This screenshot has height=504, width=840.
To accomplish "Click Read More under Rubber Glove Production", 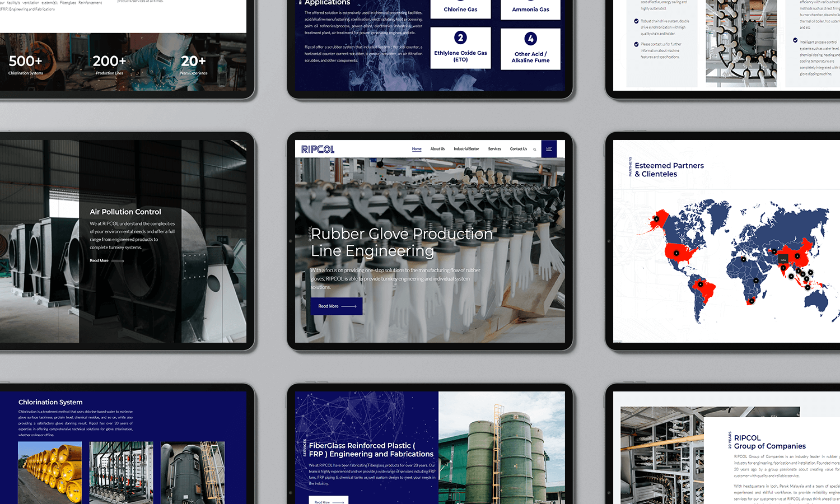I will tap(337, 306).
